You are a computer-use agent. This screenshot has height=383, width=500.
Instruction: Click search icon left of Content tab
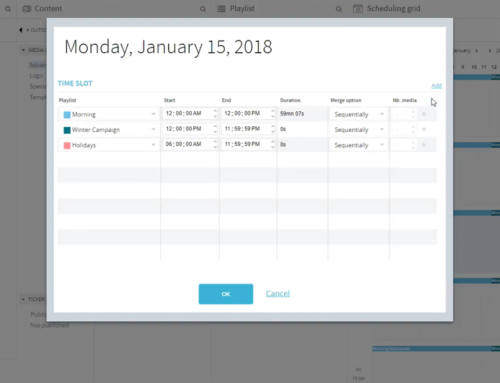click(8, 9)
